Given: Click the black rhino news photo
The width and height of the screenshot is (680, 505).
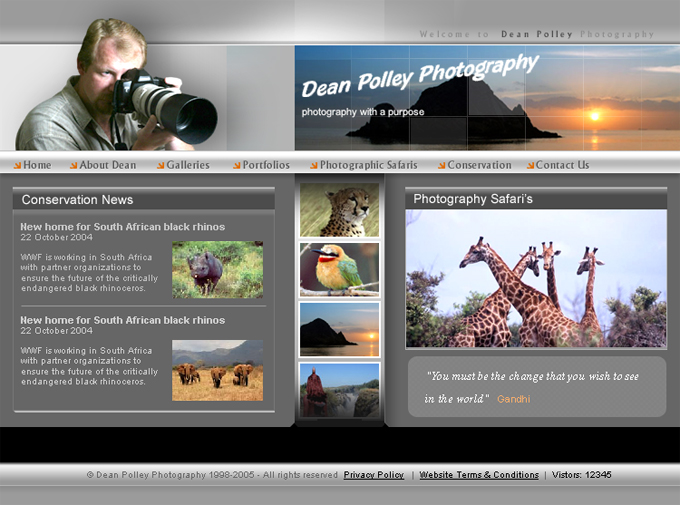Looking at the screenshot, I should click(x=217, y=269).
